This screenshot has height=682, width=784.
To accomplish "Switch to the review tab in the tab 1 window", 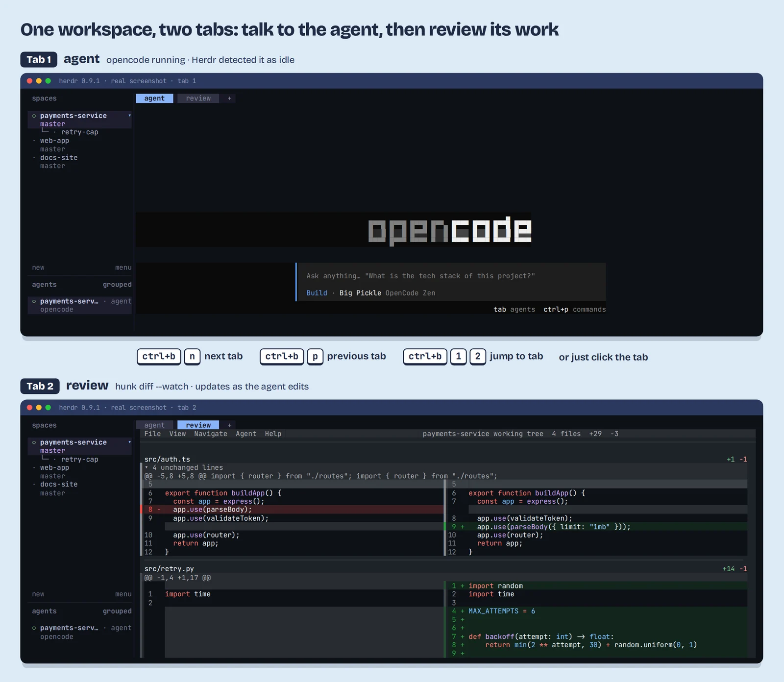I will tap(198, 98).
